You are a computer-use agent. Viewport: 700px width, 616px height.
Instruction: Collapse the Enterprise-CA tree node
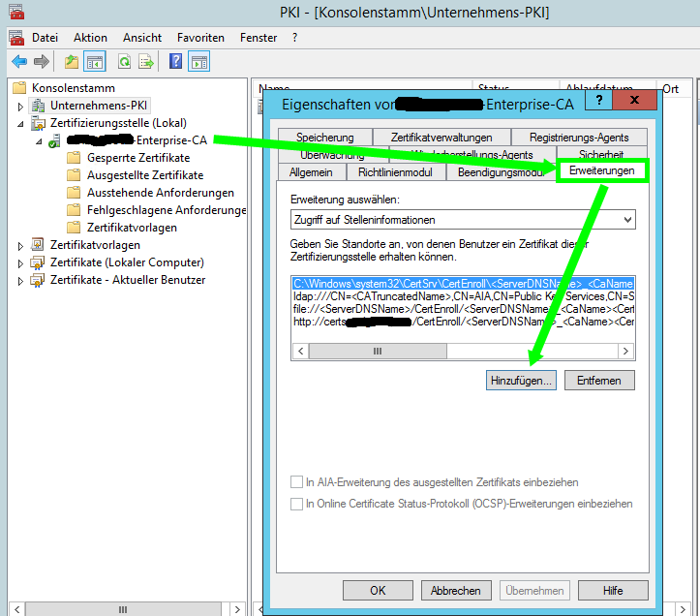click(x=39, y=141)
